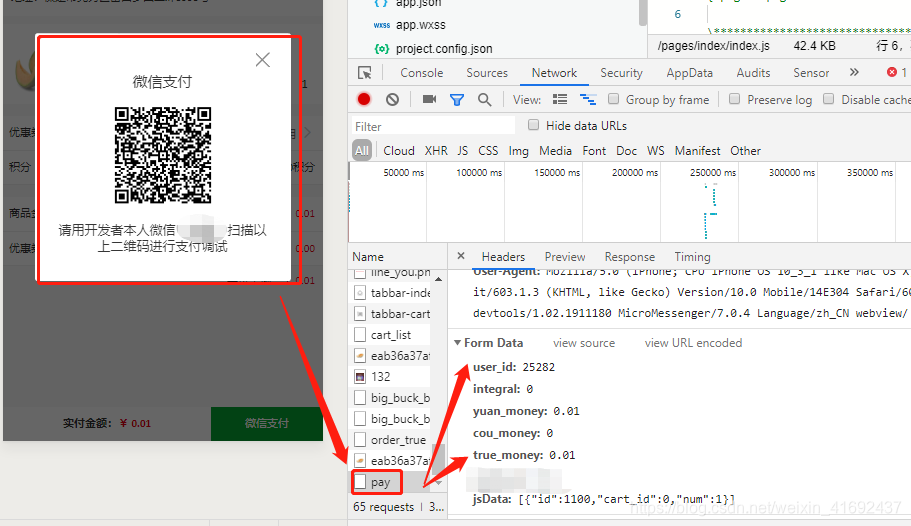Select the first big_buck_b request row
The width and height of the screenshot is (911, 526).
390,398
